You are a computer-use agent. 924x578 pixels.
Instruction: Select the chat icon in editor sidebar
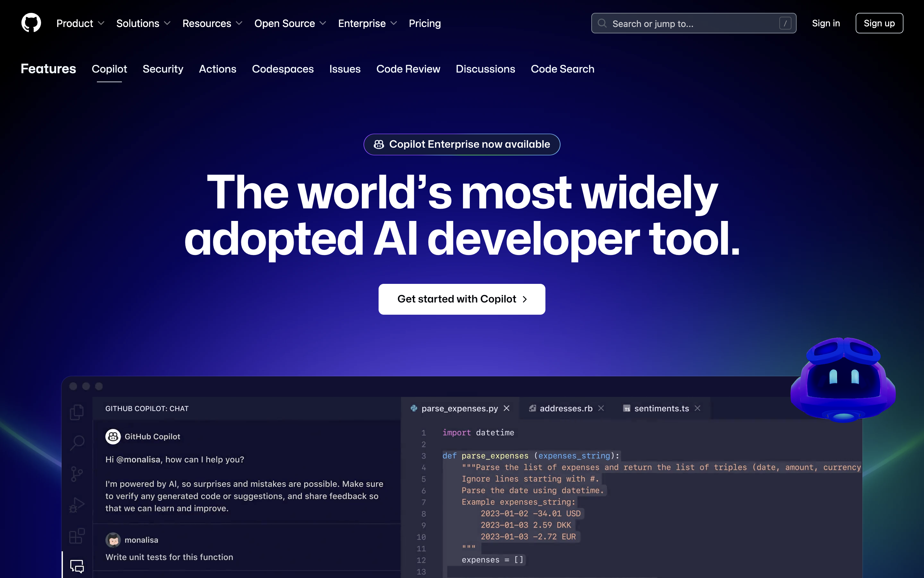77,566
